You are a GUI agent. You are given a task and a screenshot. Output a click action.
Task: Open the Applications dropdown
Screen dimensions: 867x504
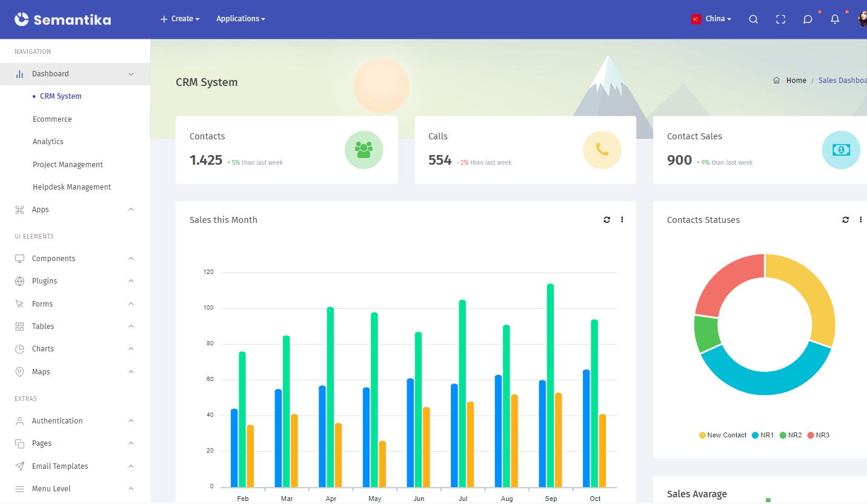pyautogui.click(x=241, y=19)
